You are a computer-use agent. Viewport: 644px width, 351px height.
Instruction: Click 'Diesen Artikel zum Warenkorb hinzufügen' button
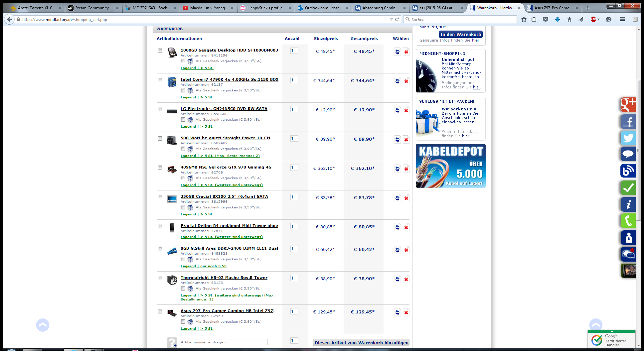tap(361, 343)
